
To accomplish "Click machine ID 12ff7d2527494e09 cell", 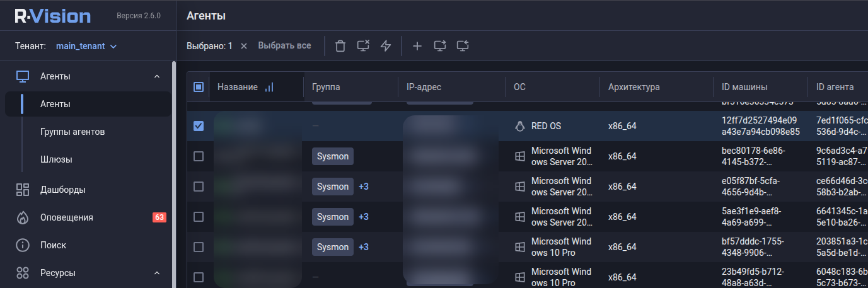I will point(760,126).
